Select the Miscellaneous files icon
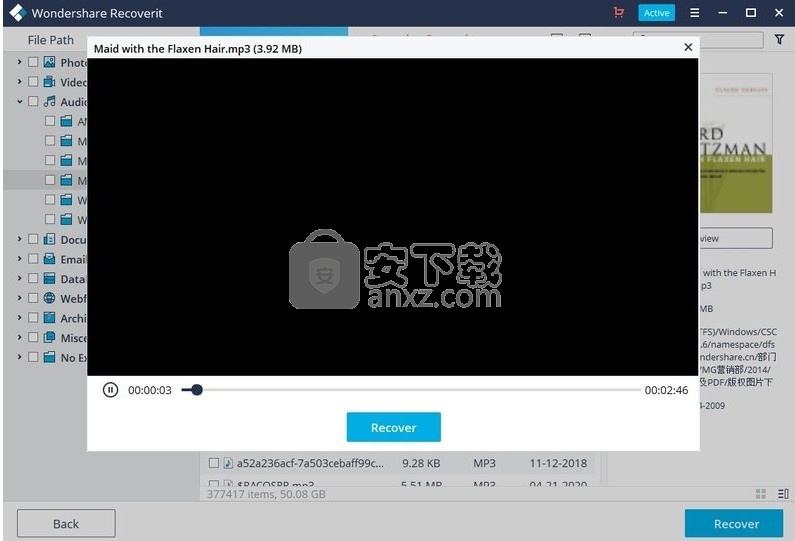 (49, 337)
